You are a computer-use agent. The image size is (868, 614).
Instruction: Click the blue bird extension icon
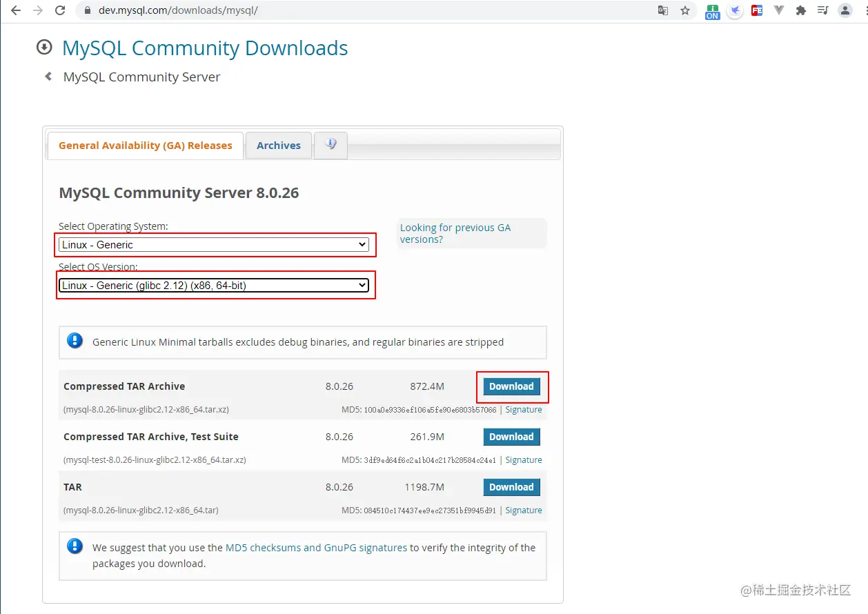coord(735,10)
